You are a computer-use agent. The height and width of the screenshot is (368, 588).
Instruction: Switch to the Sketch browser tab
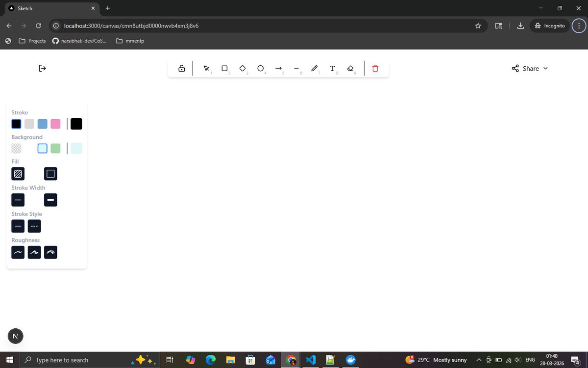tap(49, 8)
